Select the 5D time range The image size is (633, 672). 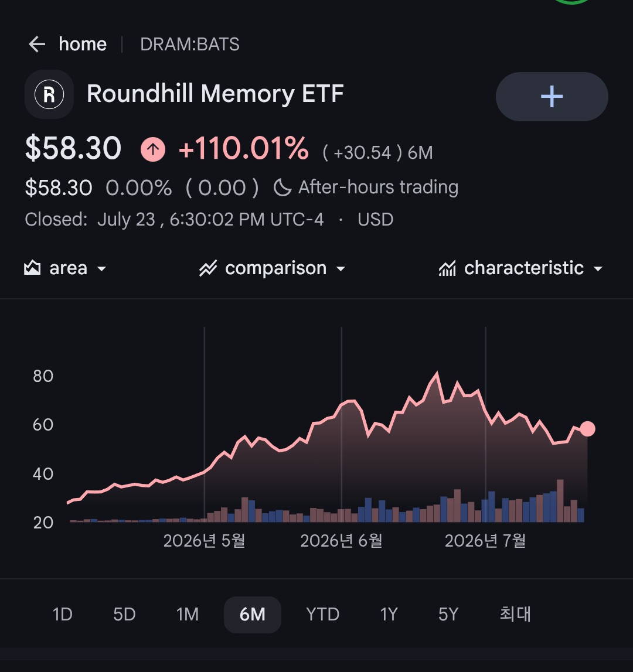[x=124, y=614]
